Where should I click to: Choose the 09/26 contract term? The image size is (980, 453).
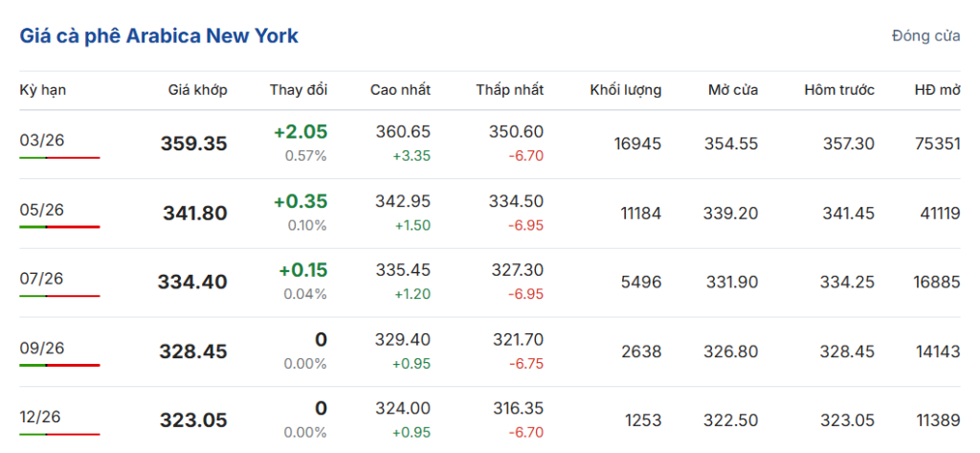[41, 348]
